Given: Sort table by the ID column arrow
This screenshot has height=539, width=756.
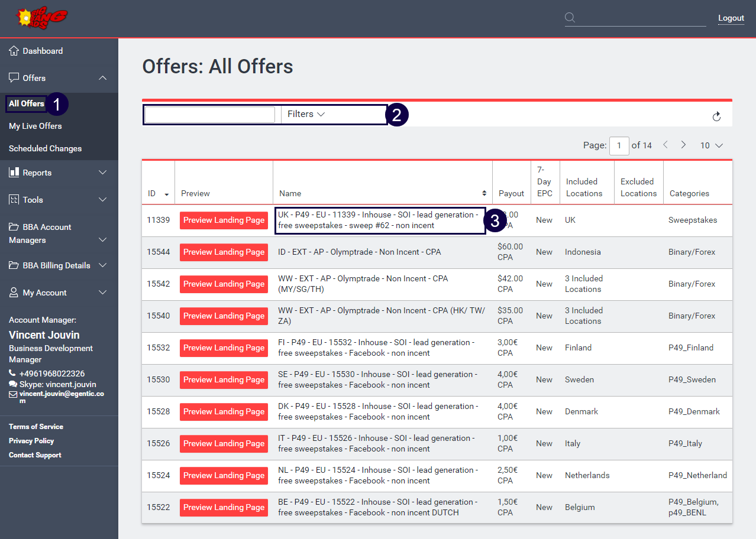Looking at the screenshot, I should [166, 194].
